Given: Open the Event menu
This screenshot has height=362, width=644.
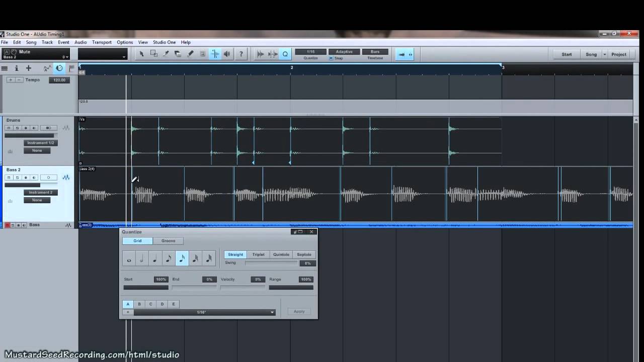Looking at the screenshot, I should point(63,42).
